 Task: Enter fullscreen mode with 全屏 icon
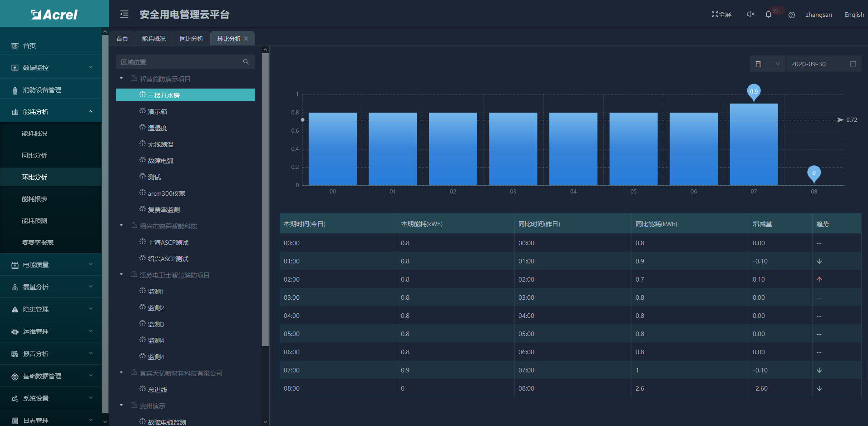721,15
